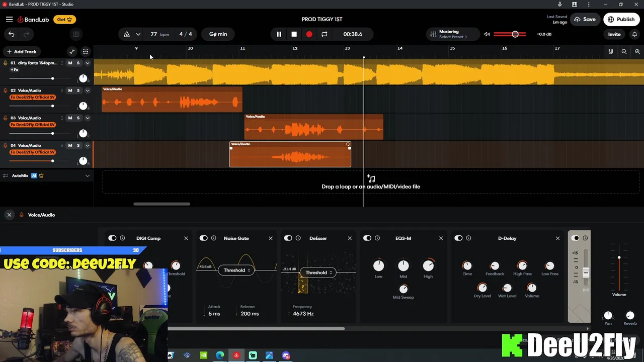Image resolution: width=644 pixels, height=362 pixels.
Task: Zoom out on the timeline
Action: pyautogui.click(x=624, y=51)
